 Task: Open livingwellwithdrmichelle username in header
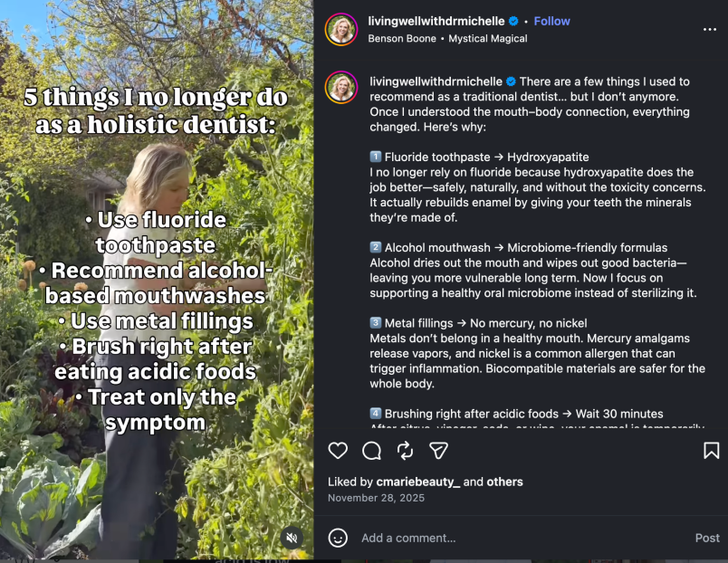(436, 21)
